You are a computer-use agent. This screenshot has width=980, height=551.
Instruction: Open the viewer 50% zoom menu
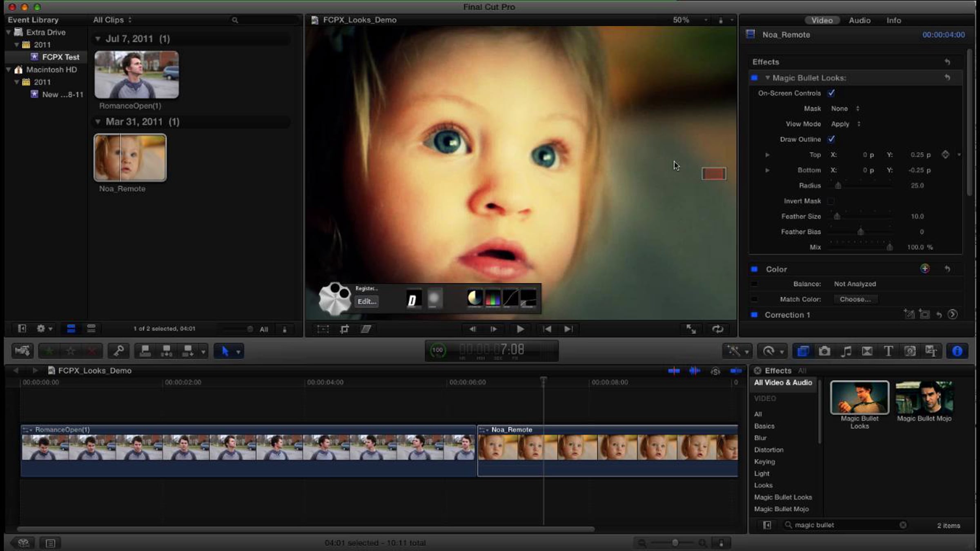click(690, 20)
